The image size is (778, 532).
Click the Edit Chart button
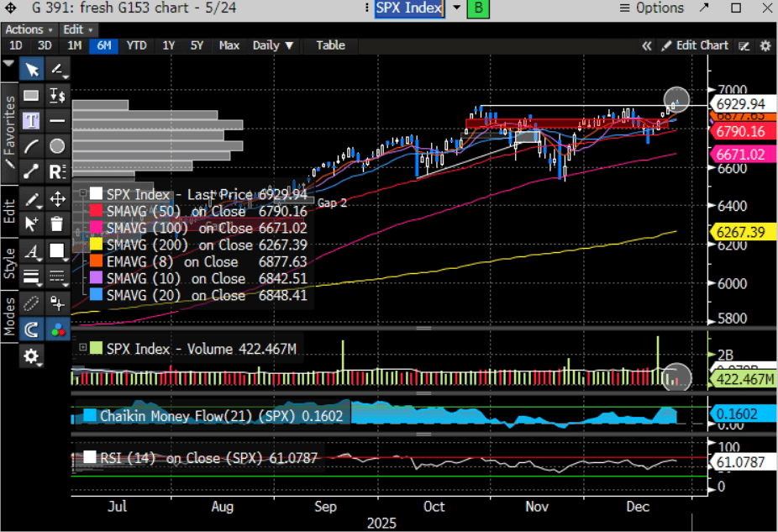(x=695, y=45)
